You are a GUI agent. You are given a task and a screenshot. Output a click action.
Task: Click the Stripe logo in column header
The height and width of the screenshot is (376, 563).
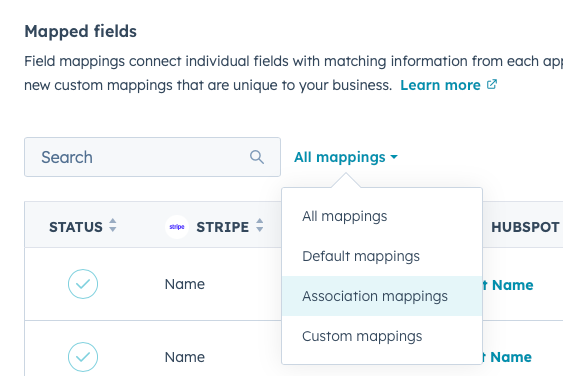177,227
